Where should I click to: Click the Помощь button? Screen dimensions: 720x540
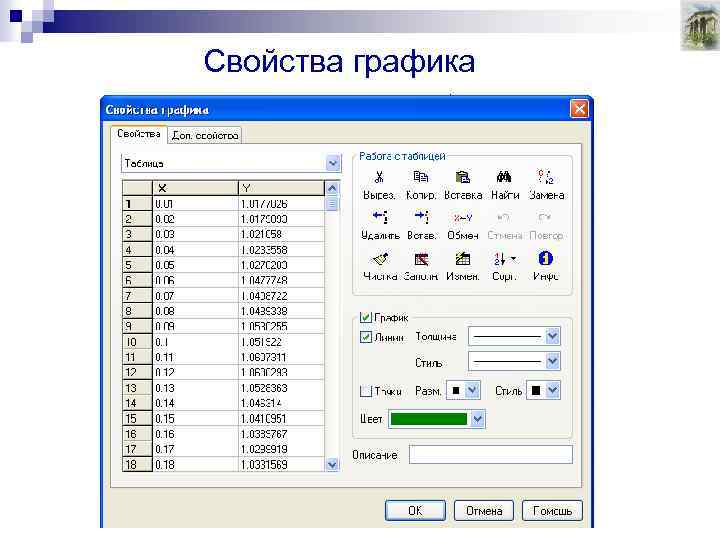(x=552, y=511)
